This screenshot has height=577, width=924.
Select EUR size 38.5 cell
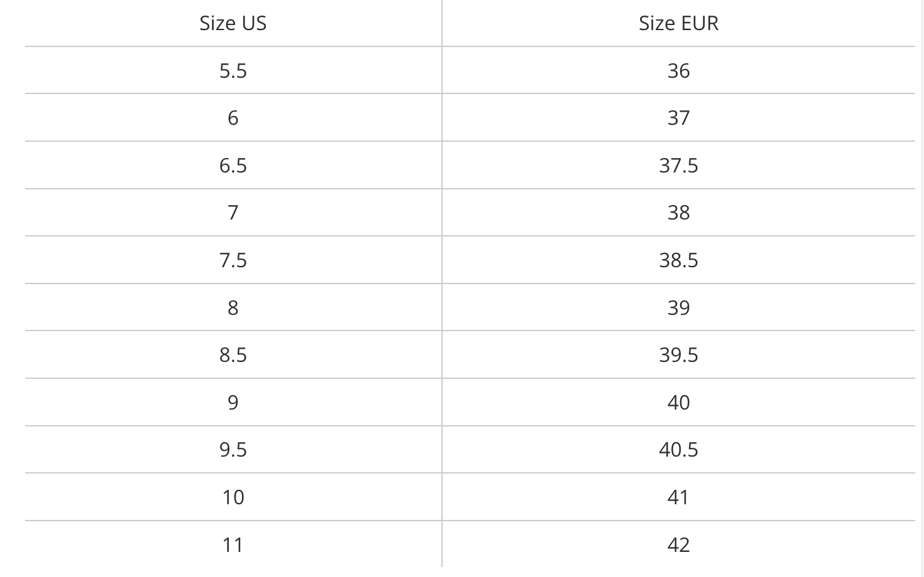click(x=678, y=260)
